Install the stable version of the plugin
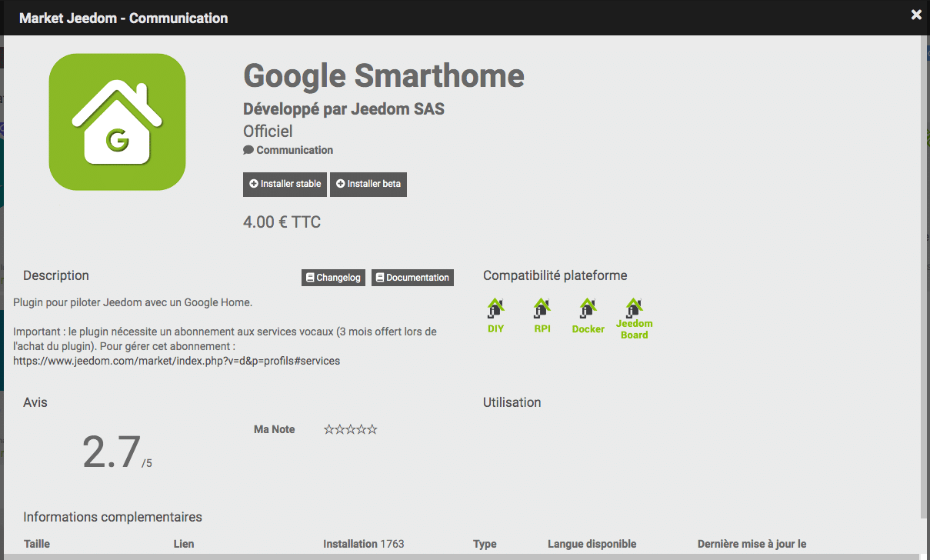930x560 pixels. point(285,185)
